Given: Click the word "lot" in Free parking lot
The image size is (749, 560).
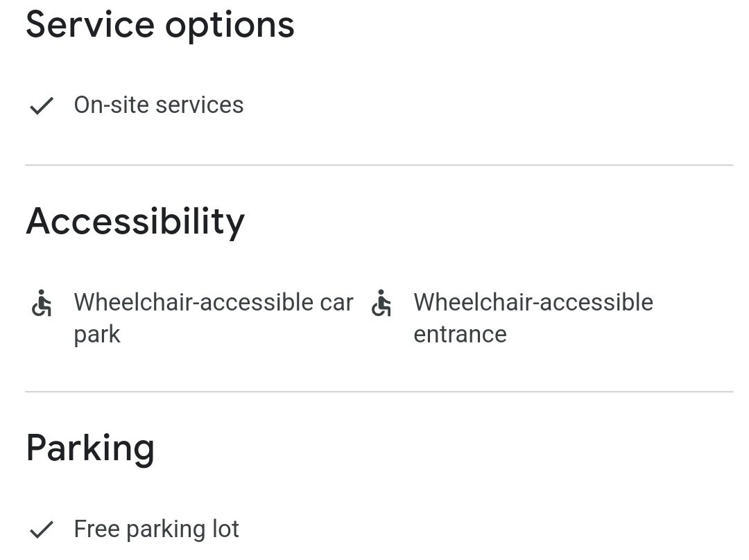Looking at the screenshot, I should [x=225, y=530].
